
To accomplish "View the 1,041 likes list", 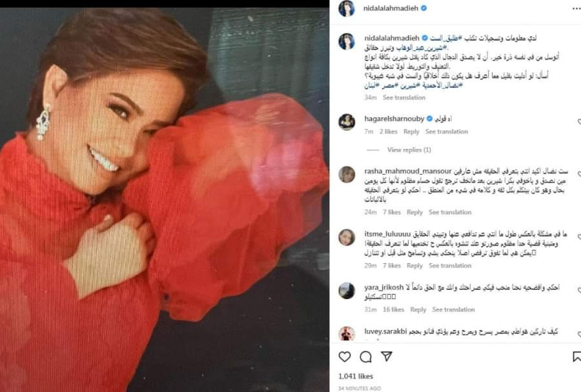I will pos(356,376).
